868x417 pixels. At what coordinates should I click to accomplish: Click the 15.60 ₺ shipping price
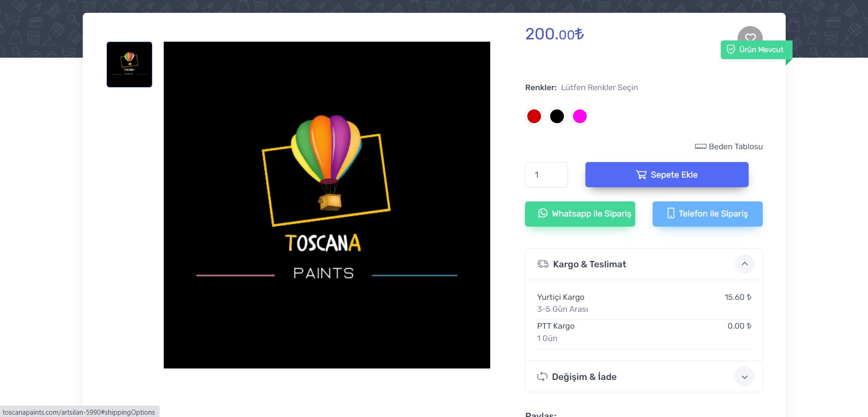click(x=738, y=297)
